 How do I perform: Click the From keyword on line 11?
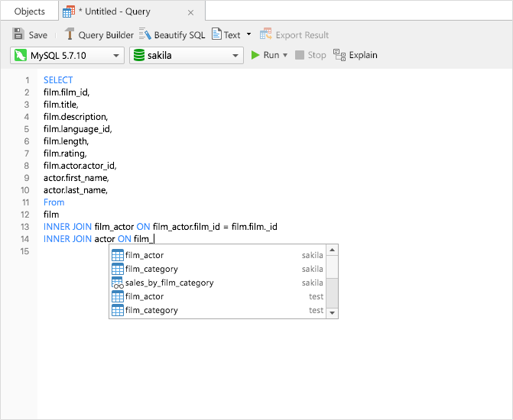click(x=54, y=202)
